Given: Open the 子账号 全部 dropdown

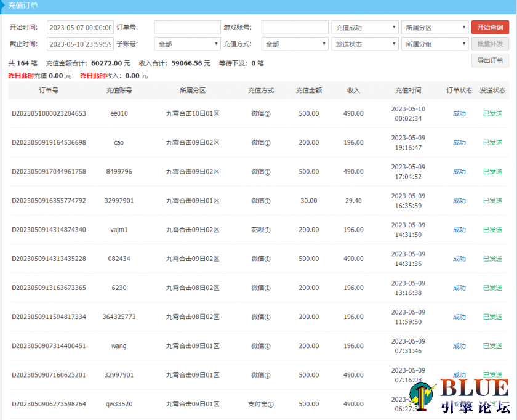Looking at the screenshot, I should click(x=187, y=44).
